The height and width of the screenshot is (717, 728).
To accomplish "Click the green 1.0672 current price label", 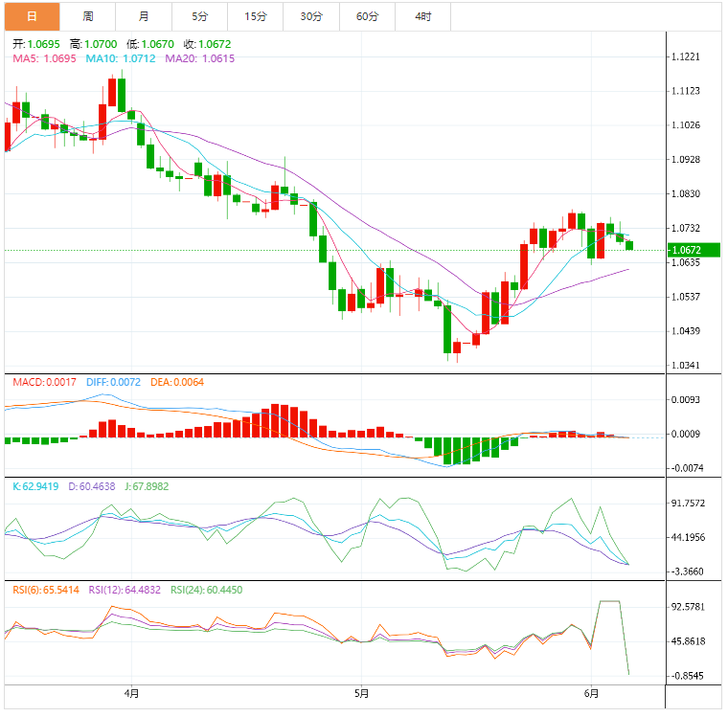I will click(x=694, y=250).
